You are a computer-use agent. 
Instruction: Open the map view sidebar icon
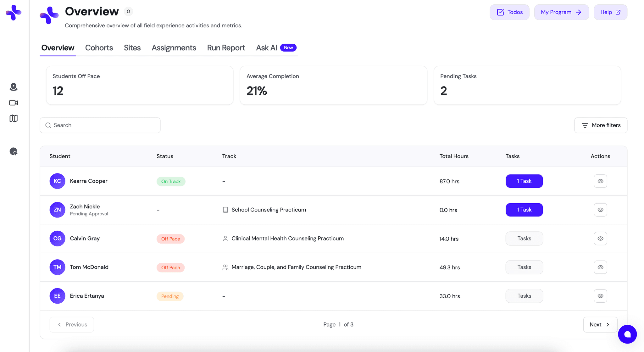tap(13, 118)
